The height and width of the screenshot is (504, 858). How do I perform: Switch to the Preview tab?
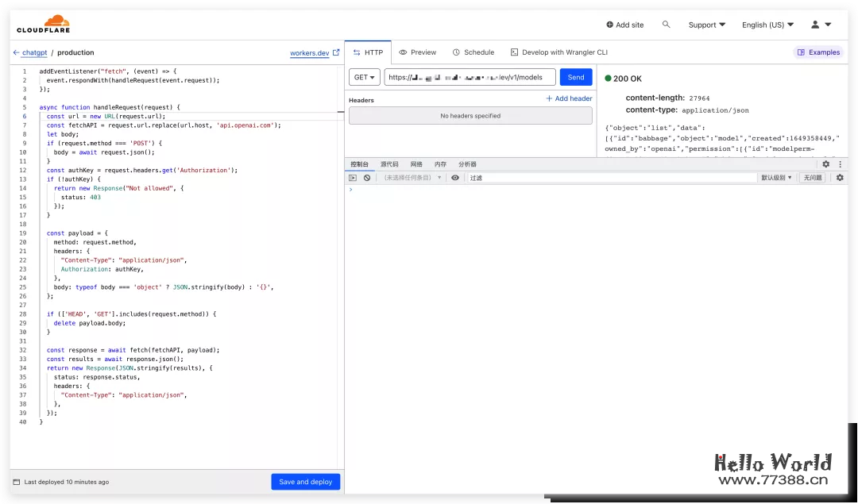point(417,52)
